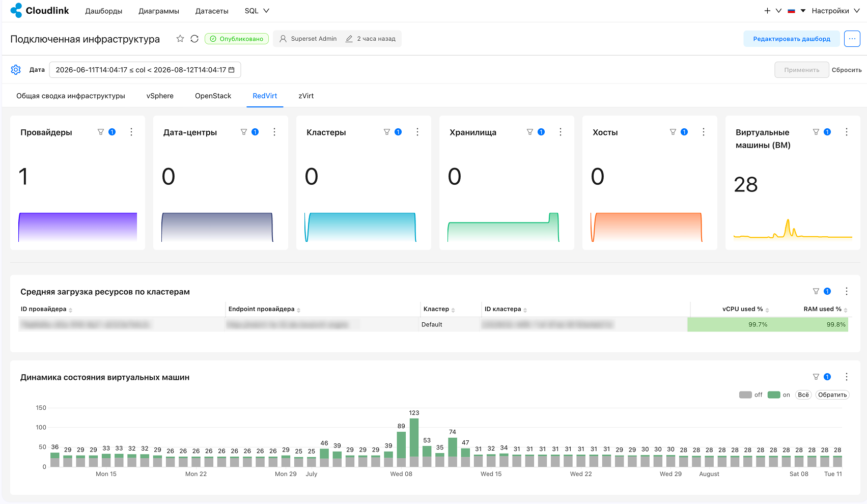Open Провайдеры card three-dot menu
Viewport: 867px width, 504px height.
click(131, 132)
